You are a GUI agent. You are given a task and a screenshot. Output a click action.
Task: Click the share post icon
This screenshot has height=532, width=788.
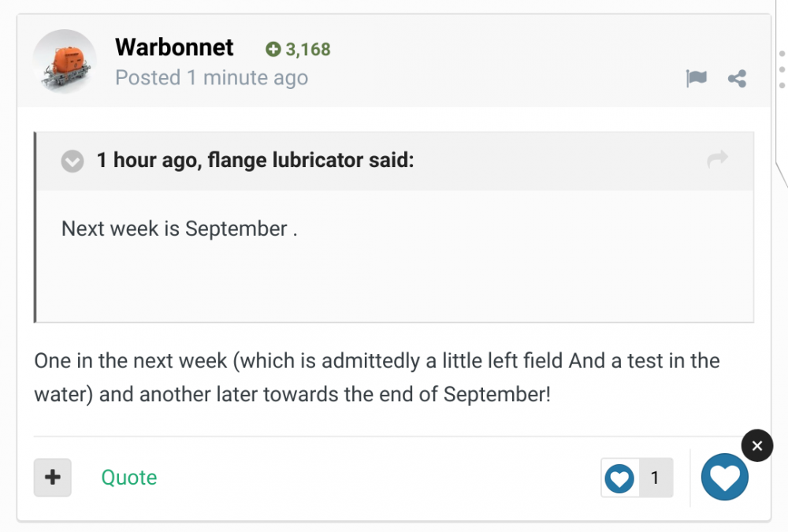737,78
